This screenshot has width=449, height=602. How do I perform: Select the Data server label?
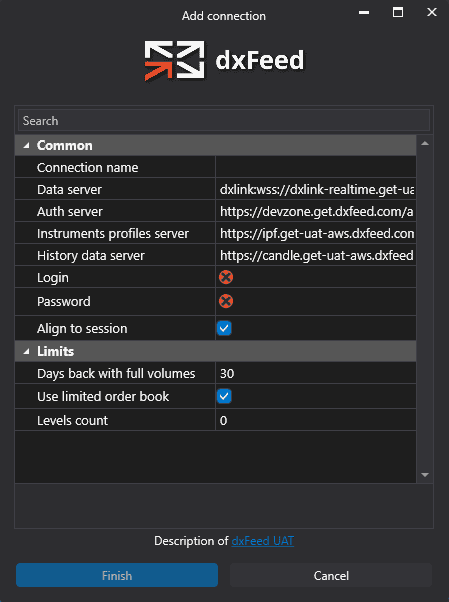70,189
